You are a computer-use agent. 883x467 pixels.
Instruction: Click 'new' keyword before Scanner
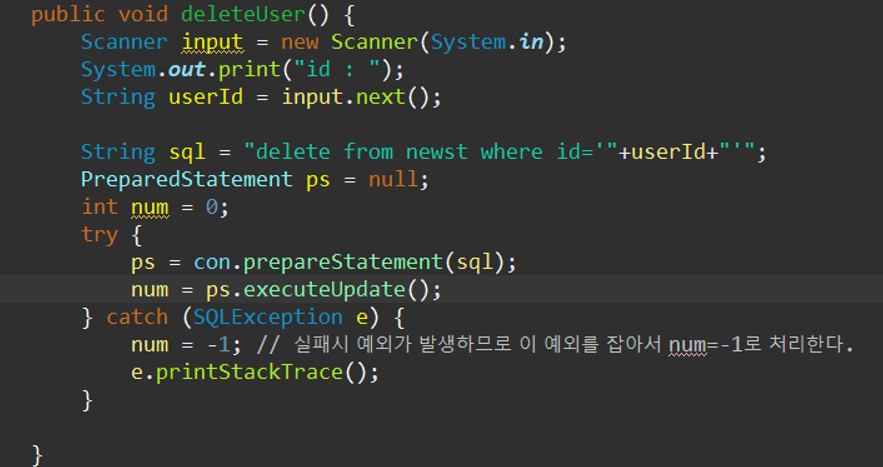[300, 42]
